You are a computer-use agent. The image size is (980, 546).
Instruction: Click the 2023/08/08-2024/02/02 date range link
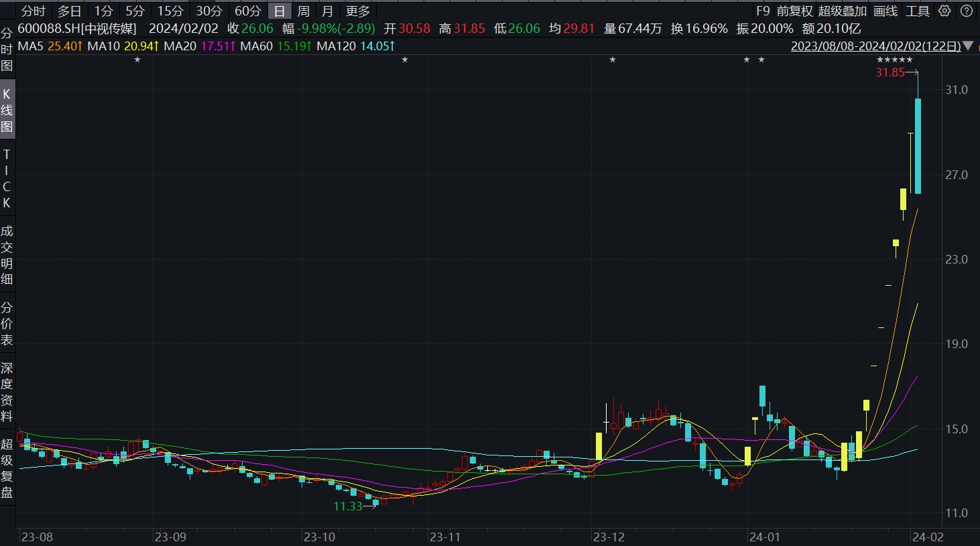click(x=875, y=46)
